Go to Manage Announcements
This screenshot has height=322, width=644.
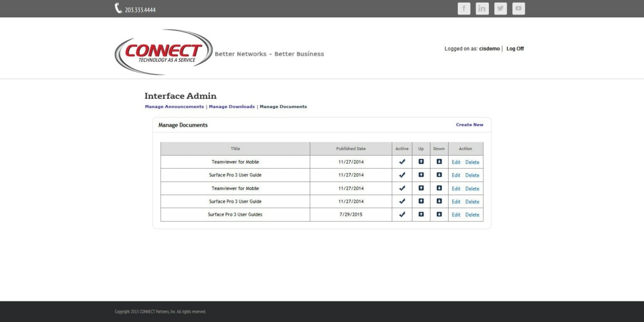pos(174,107)
